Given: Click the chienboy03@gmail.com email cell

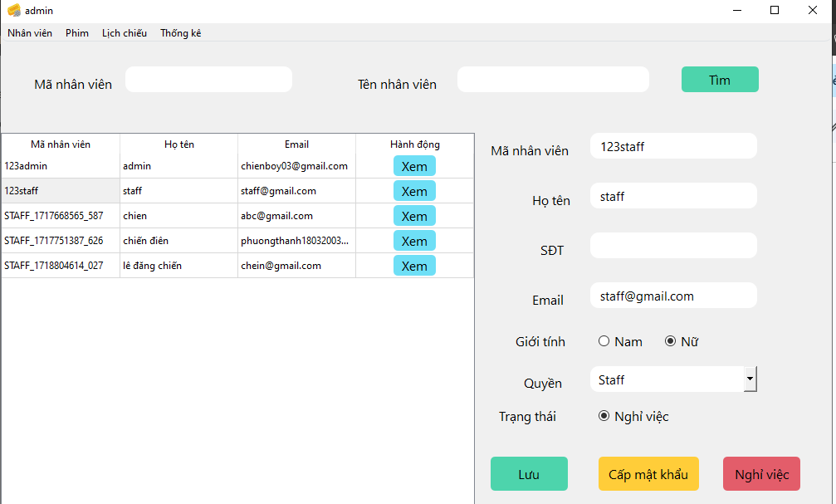Looking at the screenshot, I should (296, 166).
